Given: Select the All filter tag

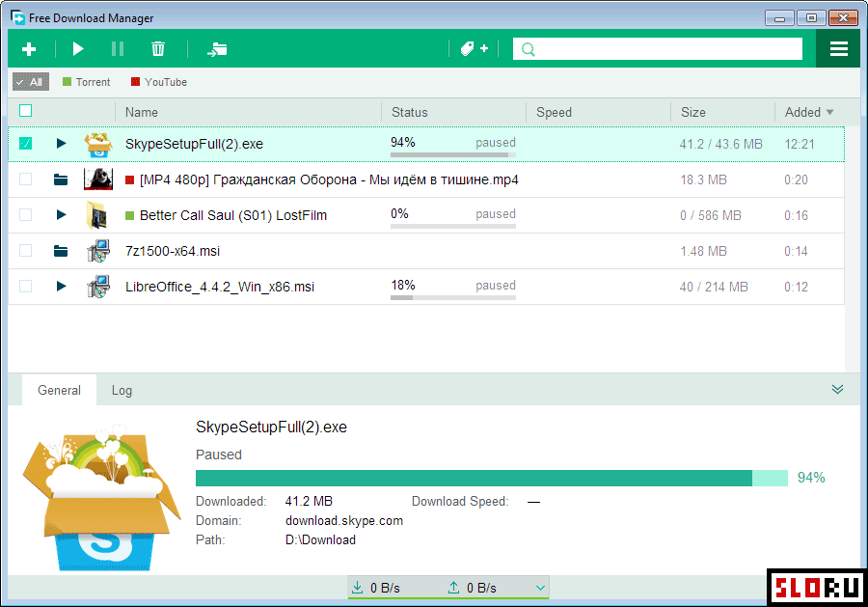Looking at the screenshot, I should 31,82.
